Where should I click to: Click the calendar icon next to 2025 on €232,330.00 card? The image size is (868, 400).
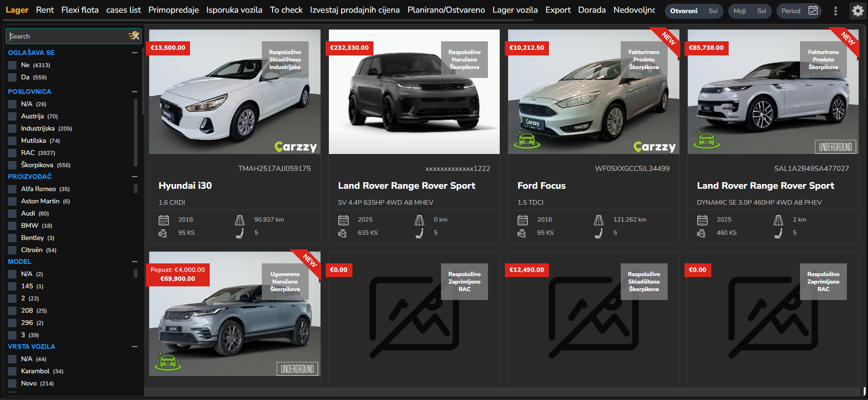pyautogui.click(x=343, y=220)
